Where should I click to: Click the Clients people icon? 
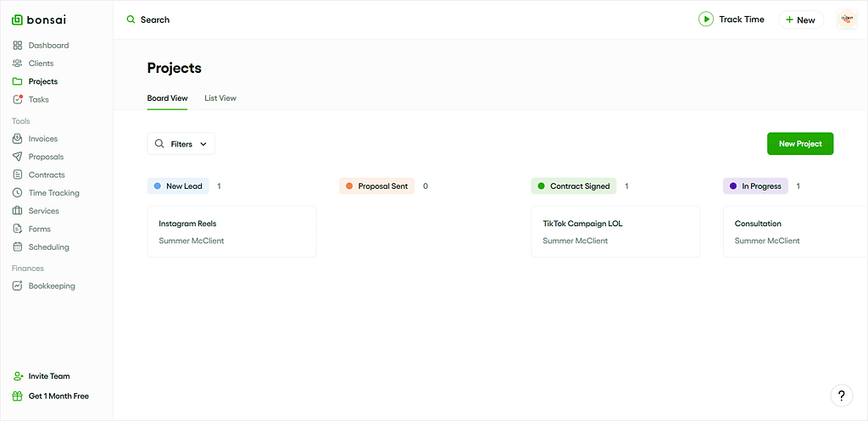[x=18, y=64]
